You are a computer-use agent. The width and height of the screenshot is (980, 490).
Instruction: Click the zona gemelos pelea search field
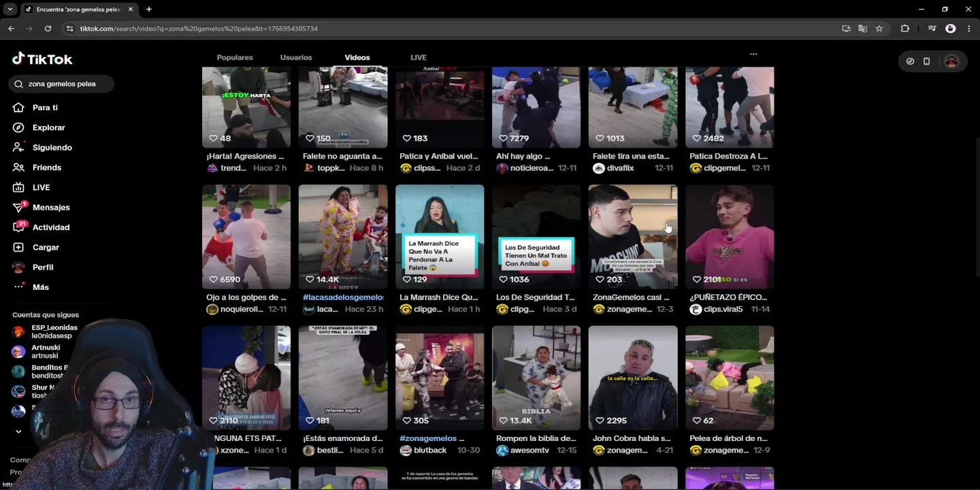[62, 84]
